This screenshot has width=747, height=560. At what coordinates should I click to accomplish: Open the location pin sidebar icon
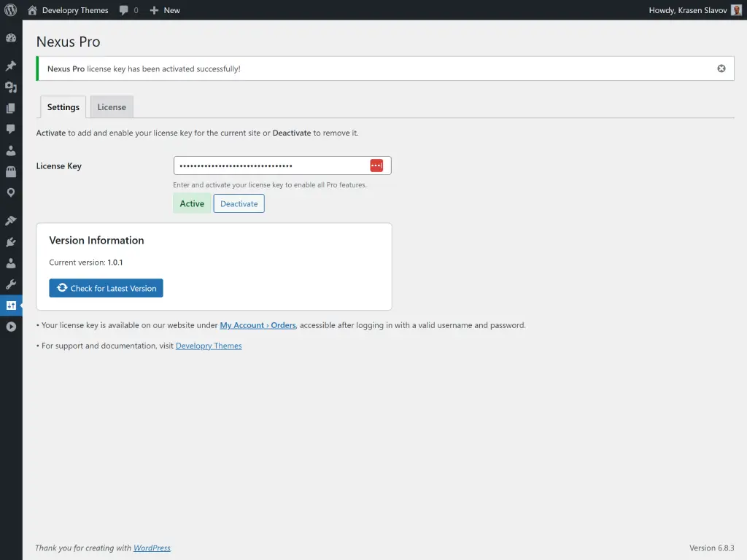[11, 192]
